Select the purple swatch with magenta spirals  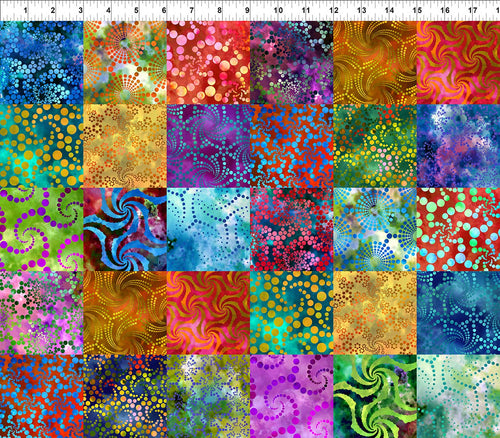292,396
